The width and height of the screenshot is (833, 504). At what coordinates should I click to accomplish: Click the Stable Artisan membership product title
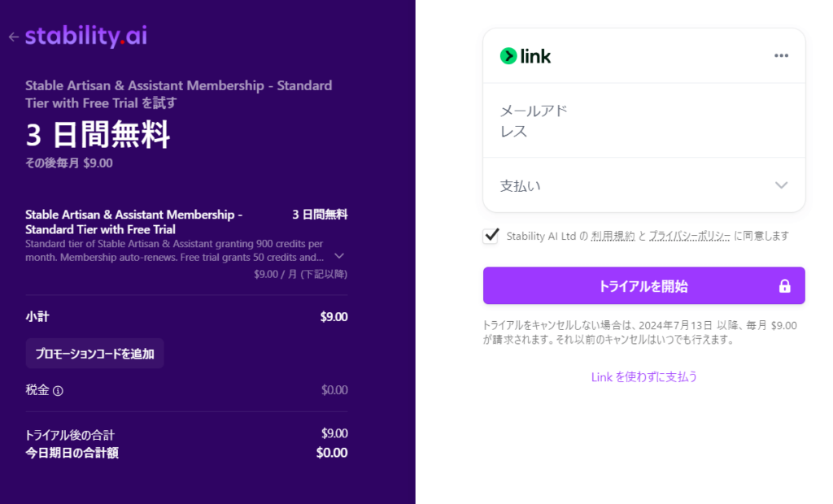tap(134, 222)
